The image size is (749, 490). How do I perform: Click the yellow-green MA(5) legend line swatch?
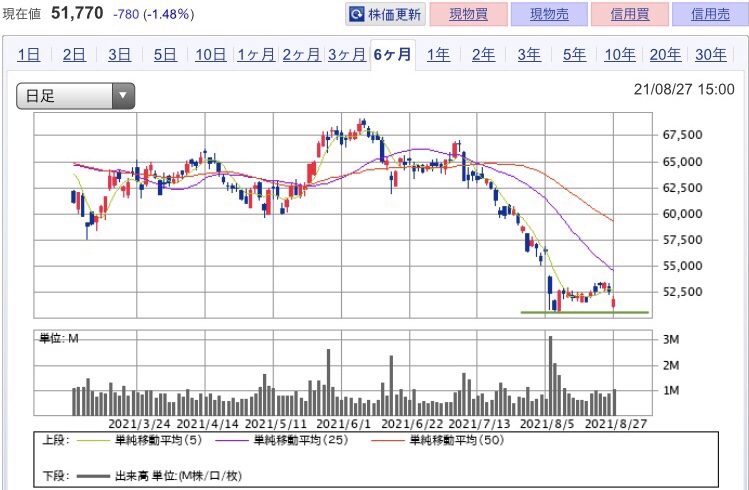(x=93, y=441)
